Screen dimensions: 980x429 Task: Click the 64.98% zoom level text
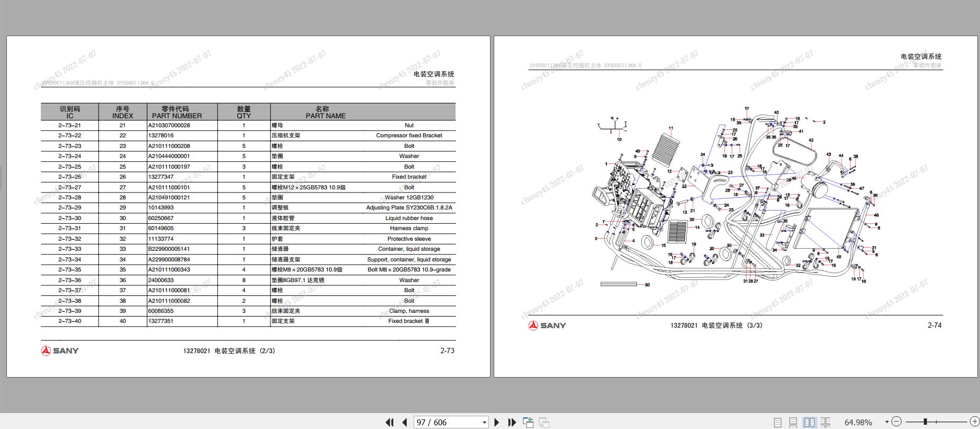[858, 422]
